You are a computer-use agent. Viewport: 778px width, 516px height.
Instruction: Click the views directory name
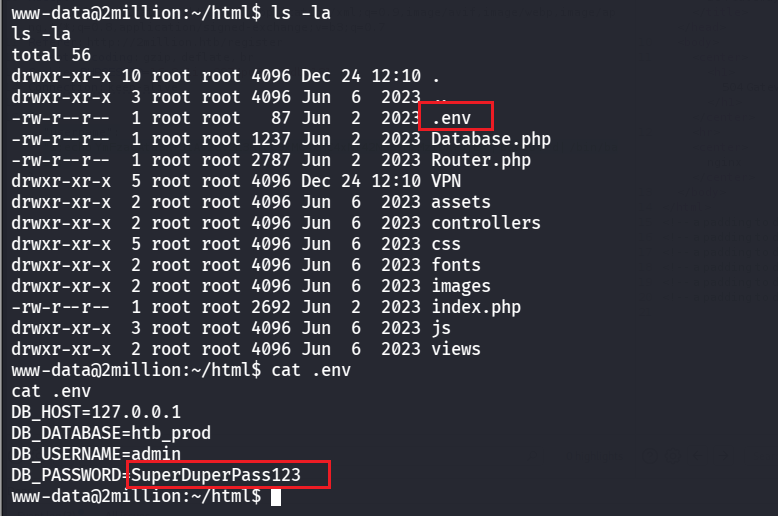coord(456,349)
